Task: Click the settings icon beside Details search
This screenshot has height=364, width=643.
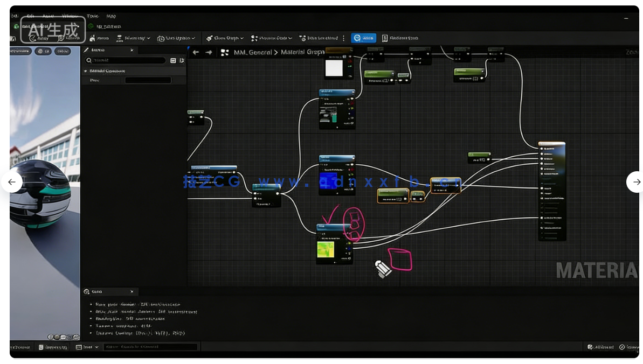Action: pyautogui.click(x=182, y=60)
